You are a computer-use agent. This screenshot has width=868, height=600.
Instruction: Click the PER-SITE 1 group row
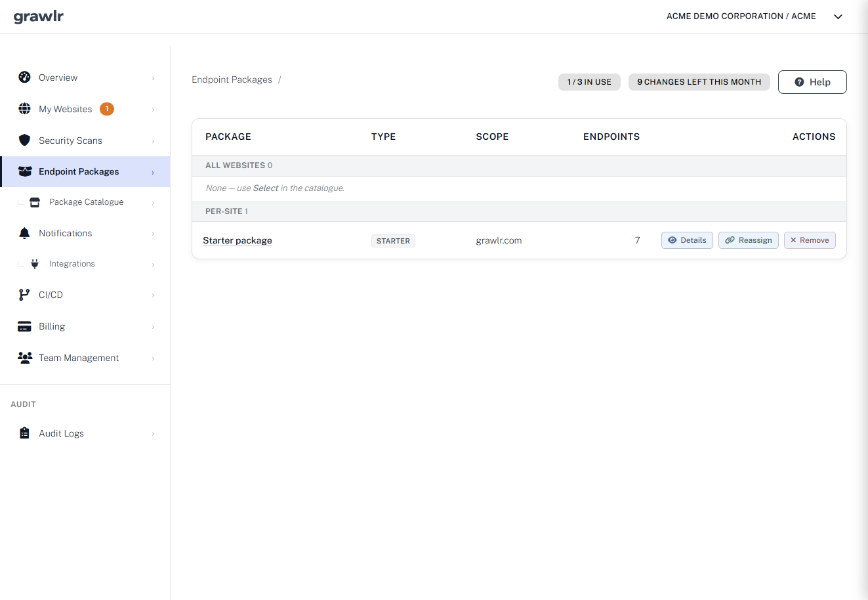coord(519,211)
